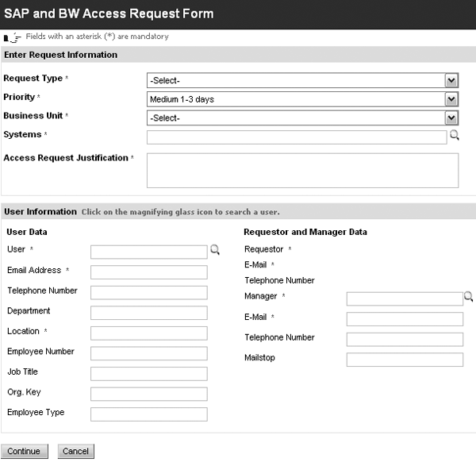
Task: Click the 'Requestor' label
Action: pyautogui.click(x=264, y=249)
